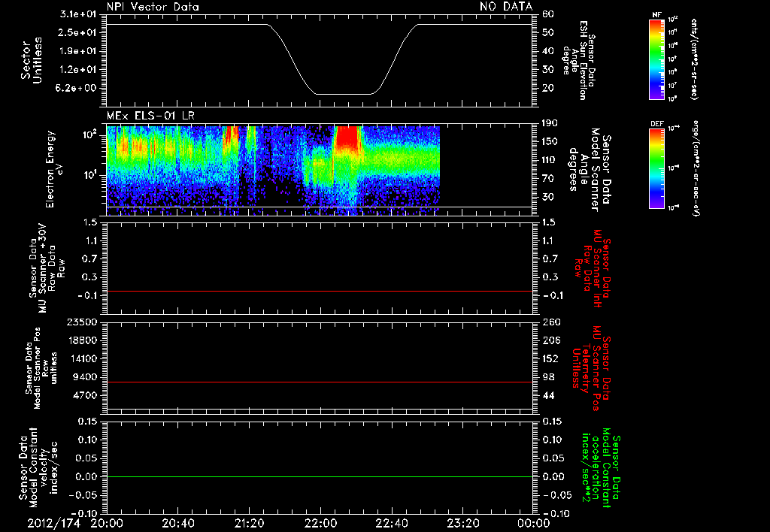Image resolution: width=770 pixels, height=532 pixels.
Task: Select the red 'MU Scanner Pos Telemetry' title
Action: pyautogui.click(x=591, y=368)
